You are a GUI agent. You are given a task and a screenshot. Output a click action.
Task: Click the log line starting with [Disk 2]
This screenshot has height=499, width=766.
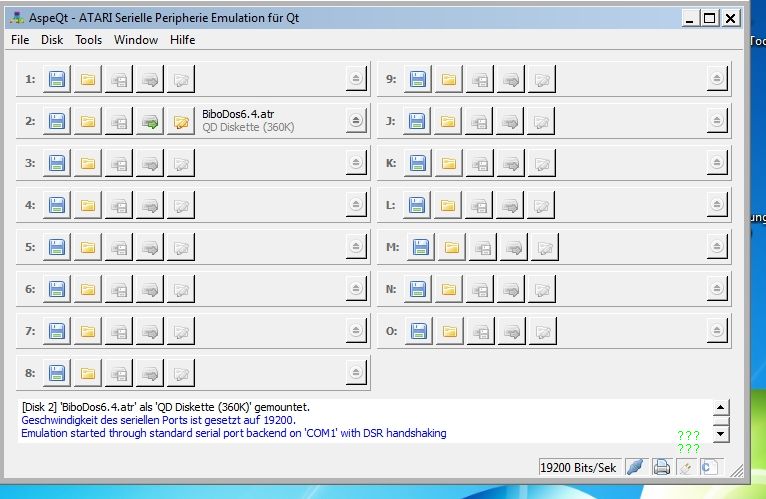[x=166, y=407]
